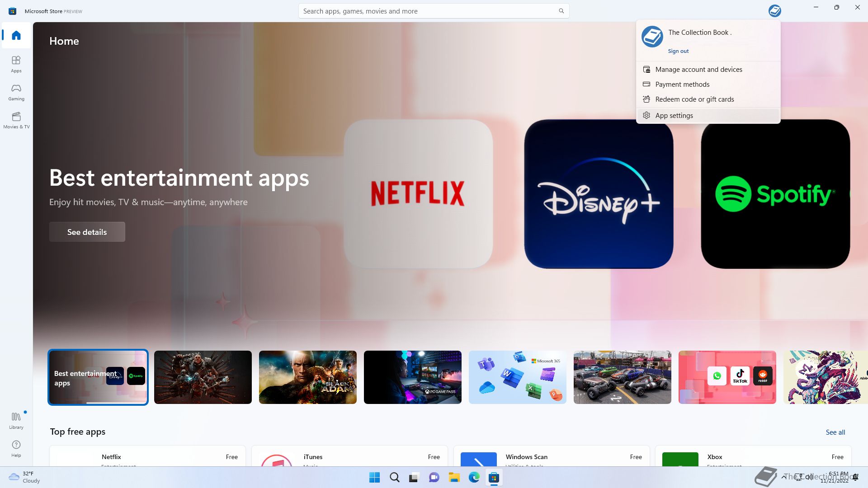Viewport: 868px width, 488px height.
Task: Click See all for Top free apps
Action: (835, 432)
